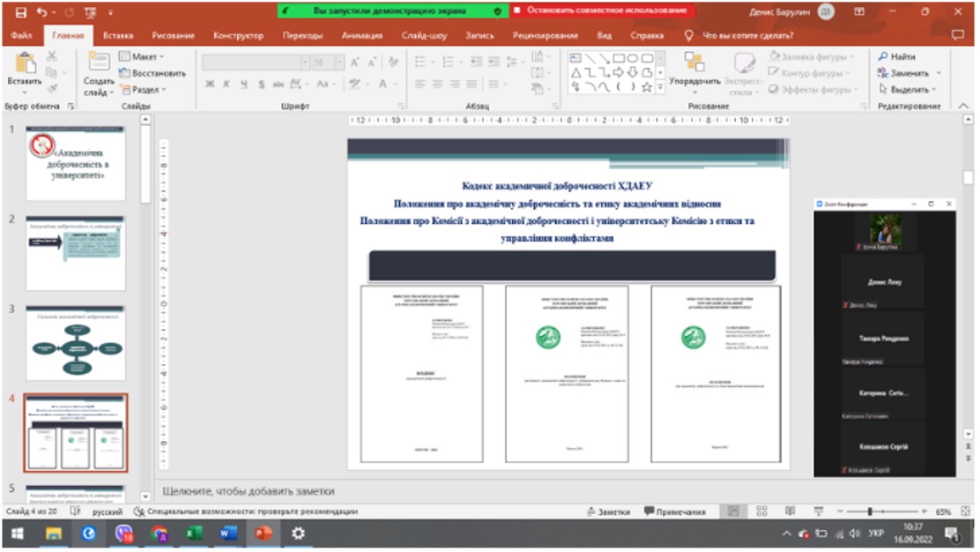Select the rectangle shape in gallery
980x552 pixels.
619,58
